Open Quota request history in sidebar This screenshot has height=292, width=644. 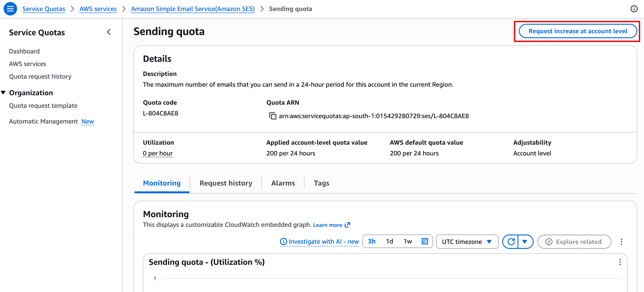coord(40,76)
